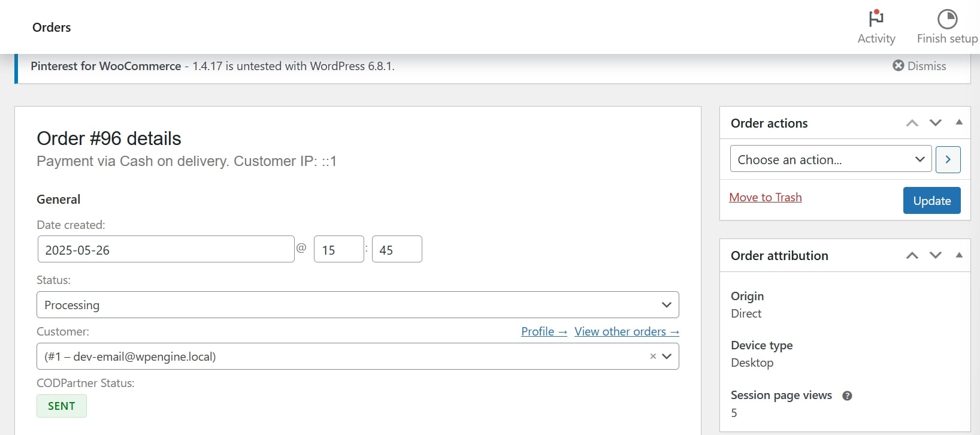Click the Date created input field
Screen dimensions: 980x435
[x=166, y=249]
